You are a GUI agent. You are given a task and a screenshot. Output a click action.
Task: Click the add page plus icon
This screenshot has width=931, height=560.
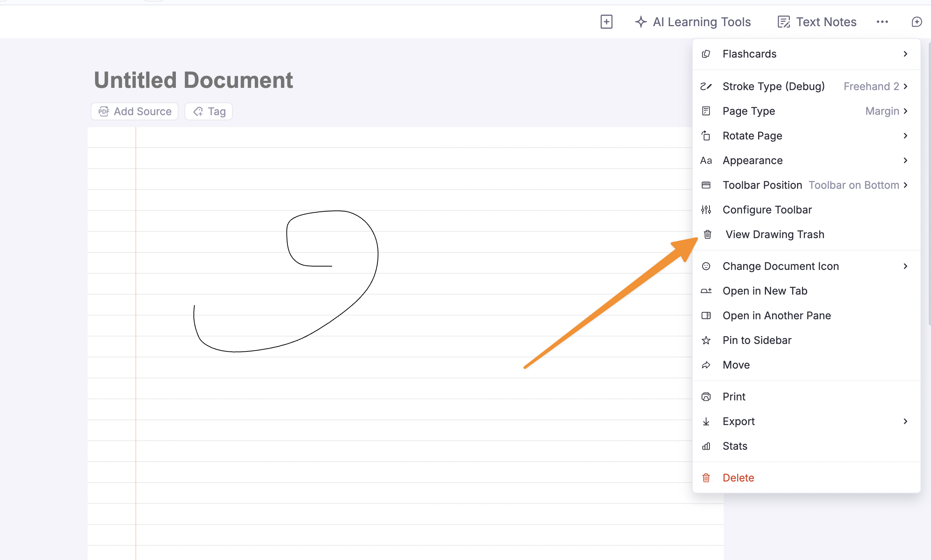[x=606, y=22]
